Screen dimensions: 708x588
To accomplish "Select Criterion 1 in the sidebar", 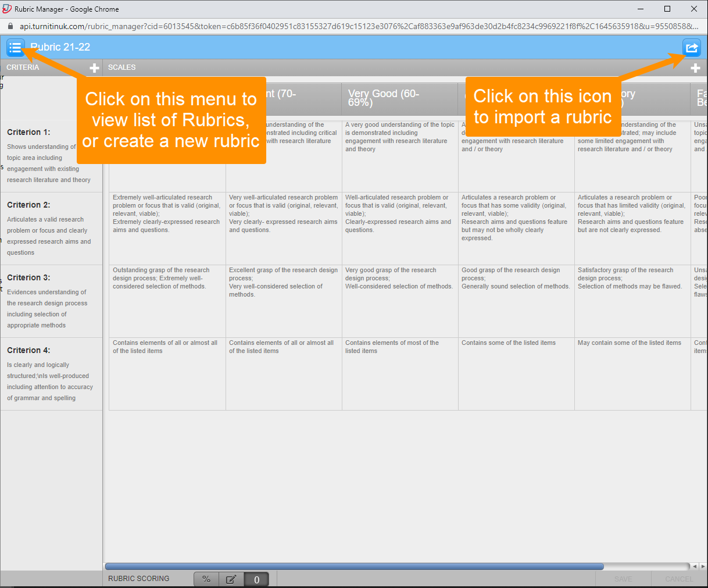I will coord(29,132).
